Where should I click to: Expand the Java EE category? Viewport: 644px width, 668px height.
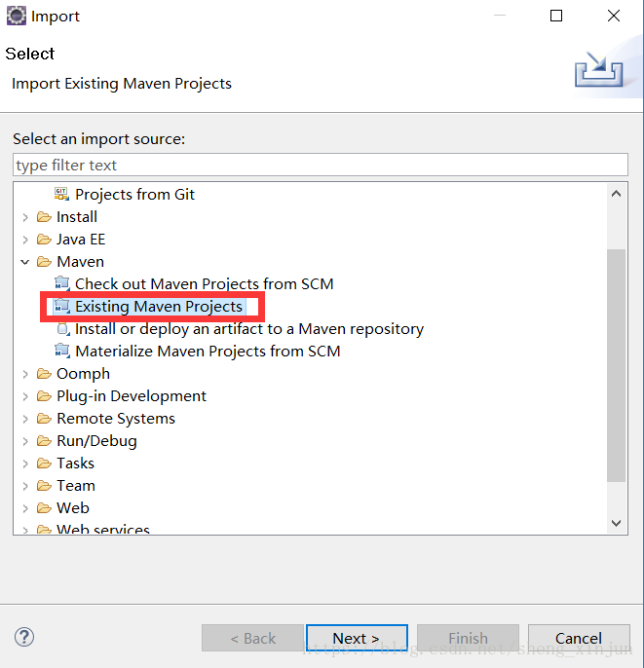pos(25,240)
